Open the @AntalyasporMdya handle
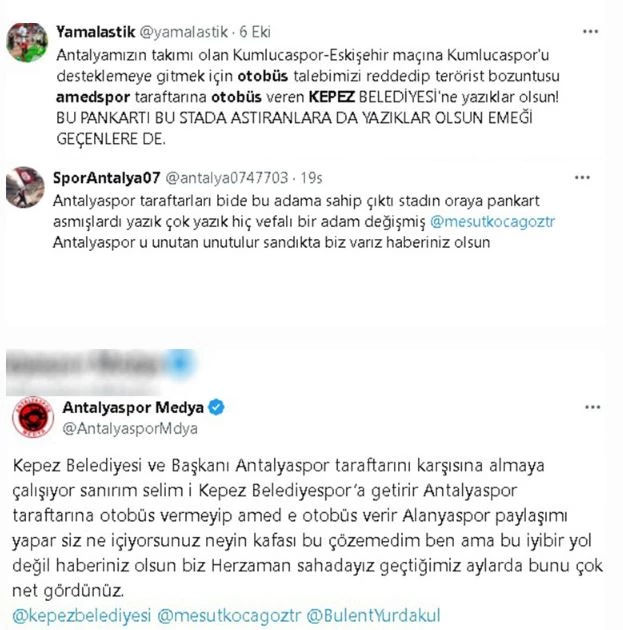Screen dimensions: 623x630 (130, 429)
